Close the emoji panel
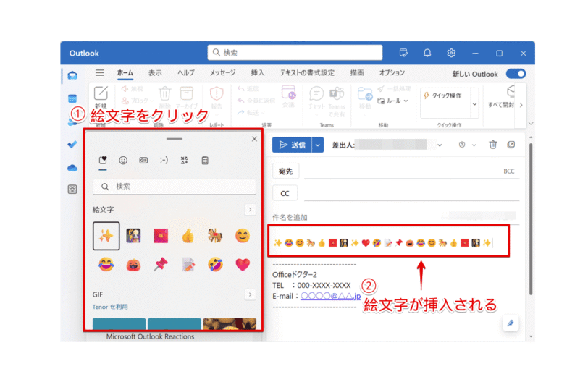588x374 pixels. tap(254, 139)
